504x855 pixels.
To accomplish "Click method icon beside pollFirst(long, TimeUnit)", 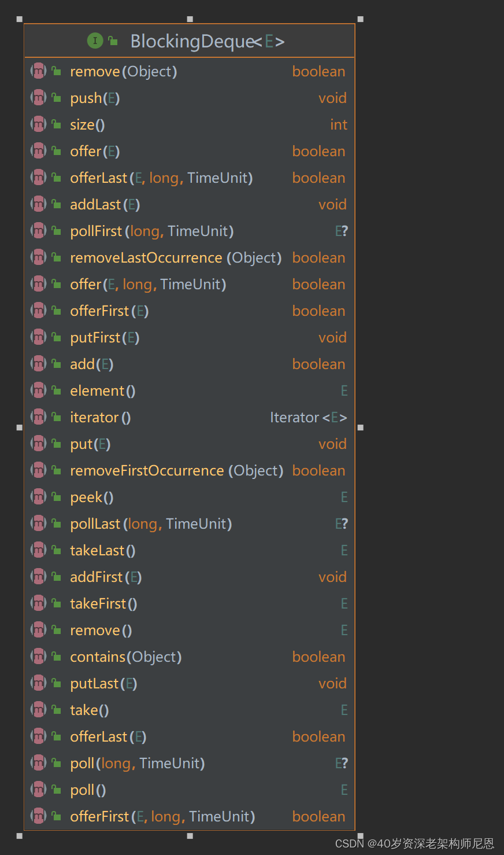I will point(38,231).
